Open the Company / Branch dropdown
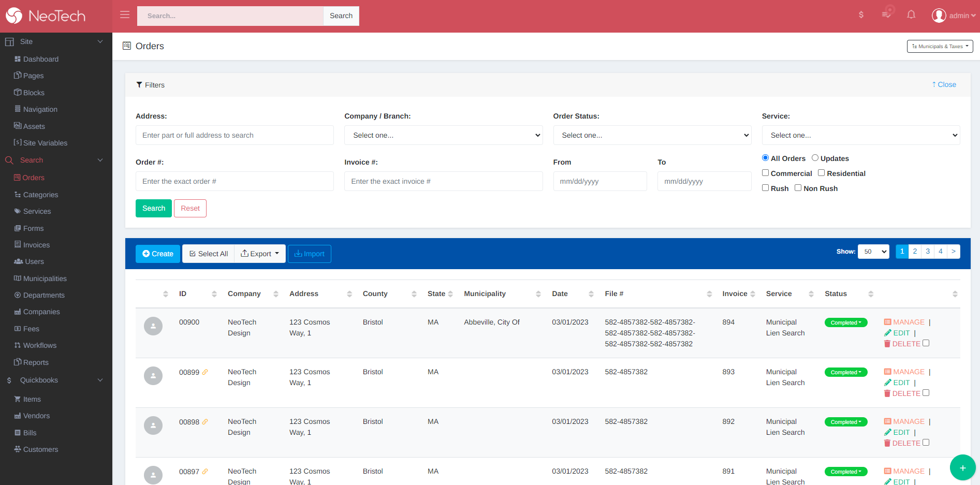Screen dimensions: 980x485 (444, 135)
